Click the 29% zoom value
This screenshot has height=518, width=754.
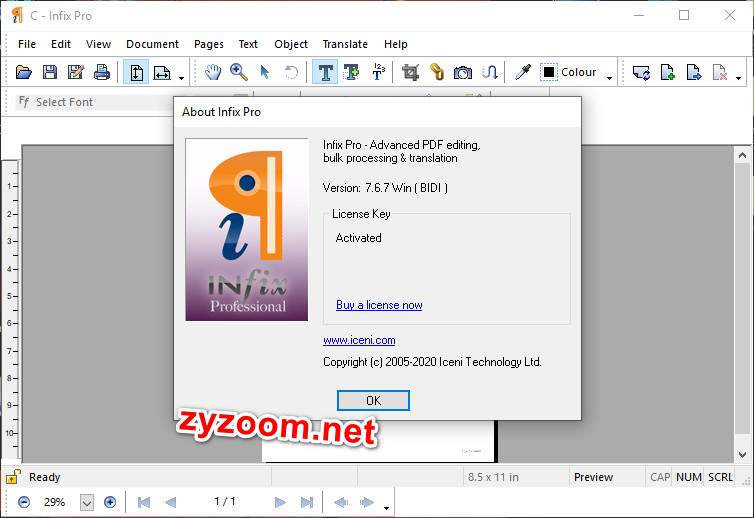coord(54,502)
